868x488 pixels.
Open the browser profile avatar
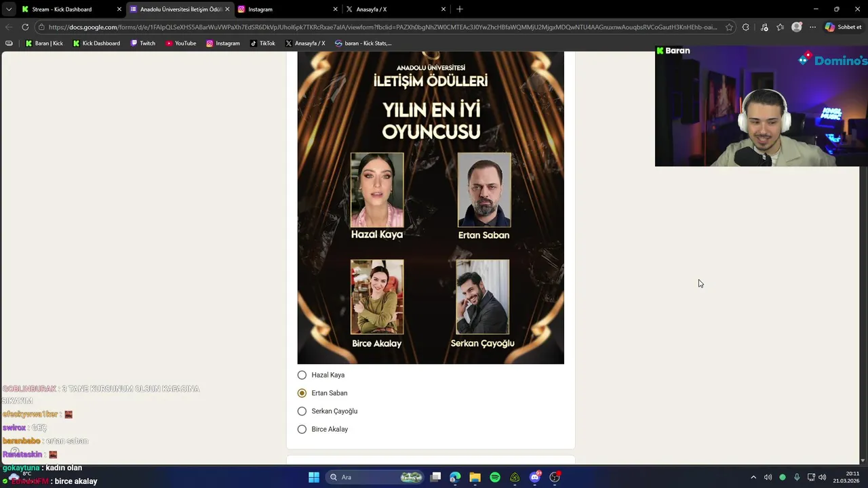[x=797, y=27]
